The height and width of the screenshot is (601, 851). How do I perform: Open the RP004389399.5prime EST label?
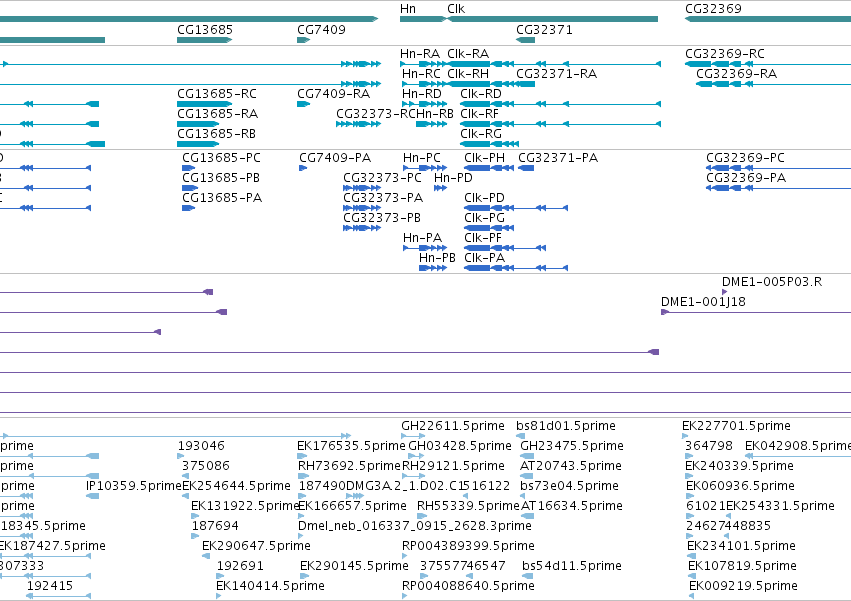(x=468, y=547)
